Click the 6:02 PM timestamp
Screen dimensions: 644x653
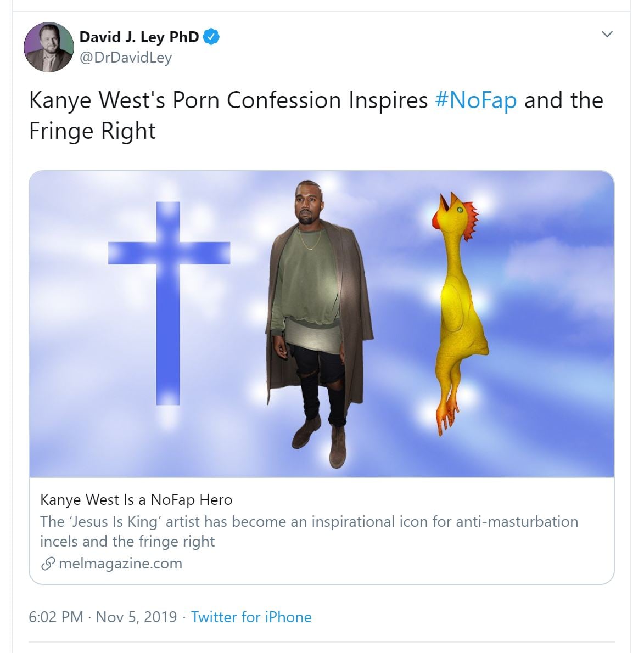click(55, 617)
